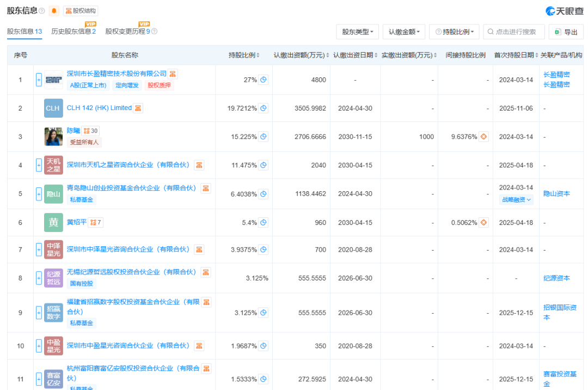Switch to 股东信息 13 tab

[x=24, y=32]
